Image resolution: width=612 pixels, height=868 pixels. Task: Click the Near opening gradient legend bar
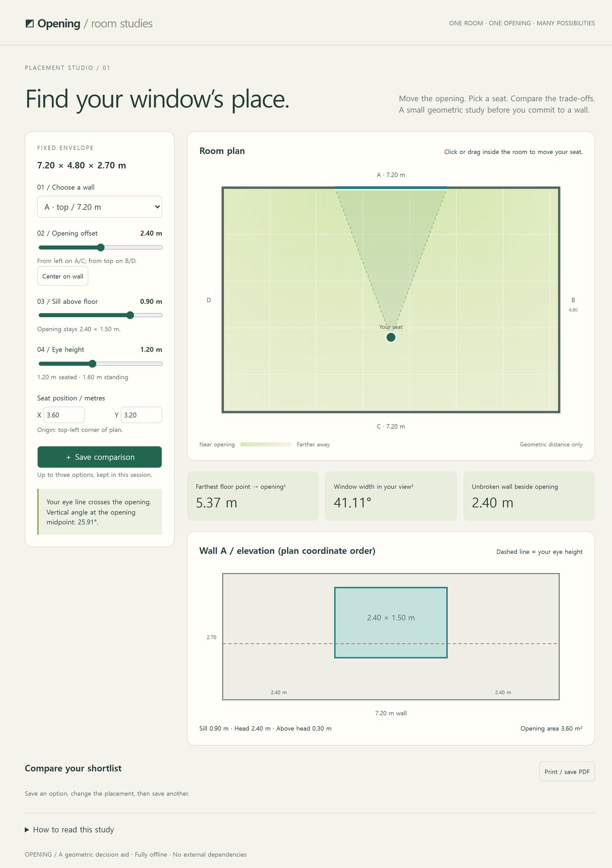click(266, 444)
